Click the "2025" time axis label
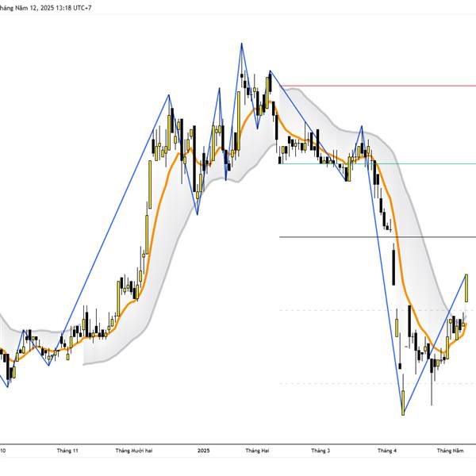The image size is (476, 476). tap(203, 451)
